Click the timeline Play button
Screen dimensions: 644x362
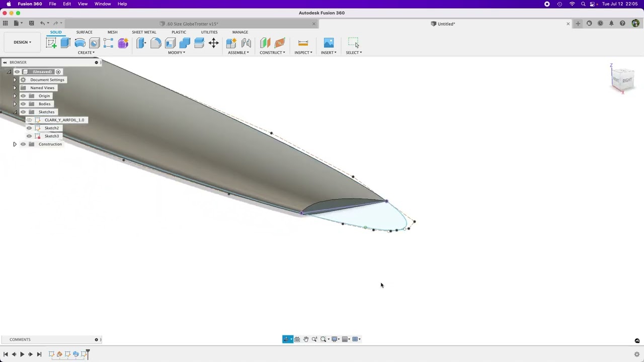pos(22,354)
